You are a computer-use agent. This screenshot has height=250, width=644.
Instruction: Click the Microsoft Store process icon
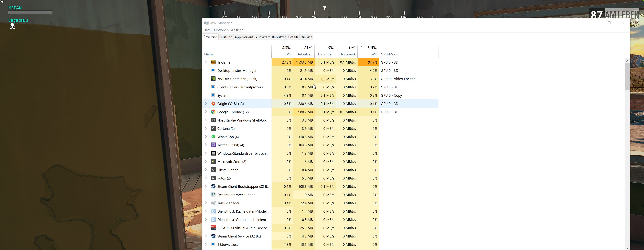(x=213, y=161)
